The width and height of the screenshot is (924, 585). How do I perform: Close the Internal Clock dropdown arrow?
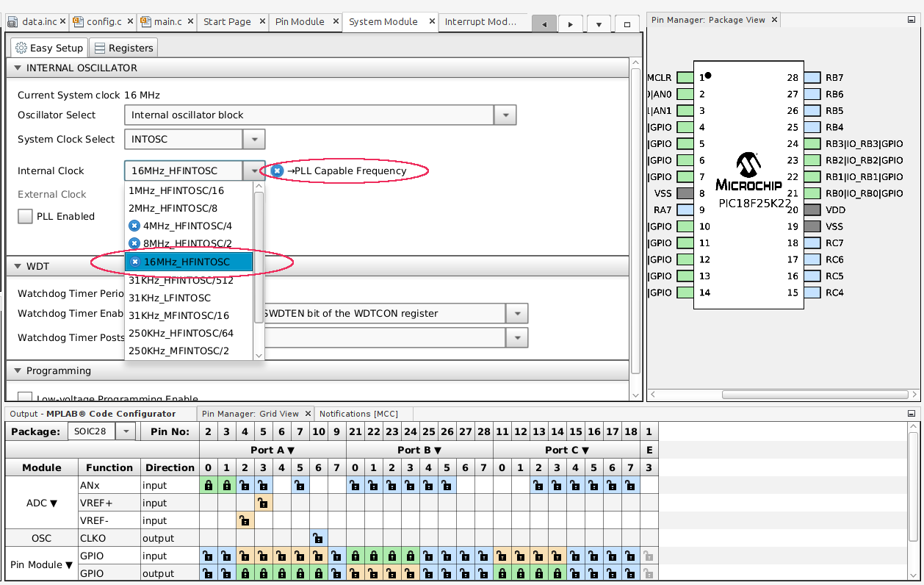(x=254, y=171)
